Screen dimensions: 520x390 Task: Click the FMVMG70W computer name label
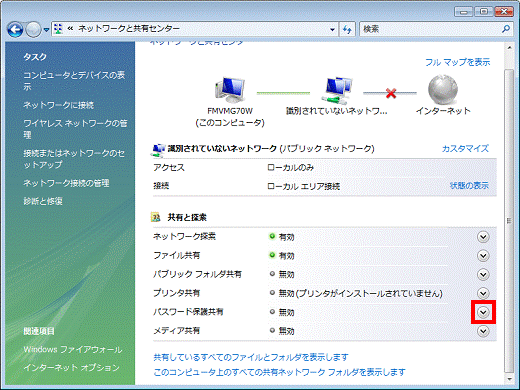click(230, 111)
